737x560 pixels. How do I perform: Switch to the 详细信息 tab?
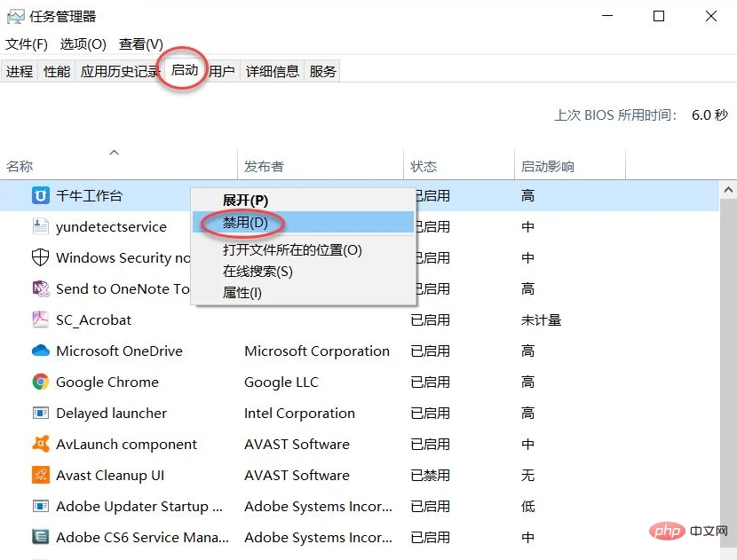pyautogui.click(x=272, y=71)
